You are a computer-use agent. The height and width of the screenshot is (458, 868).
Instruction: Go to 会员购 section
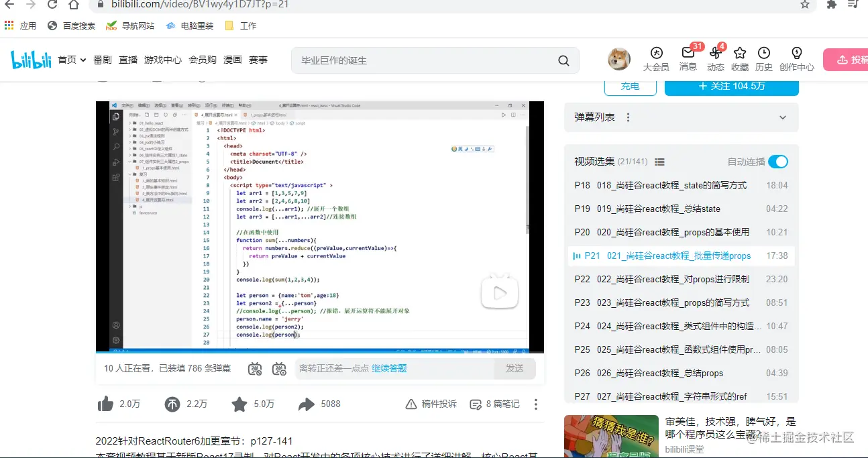[203, 60]
